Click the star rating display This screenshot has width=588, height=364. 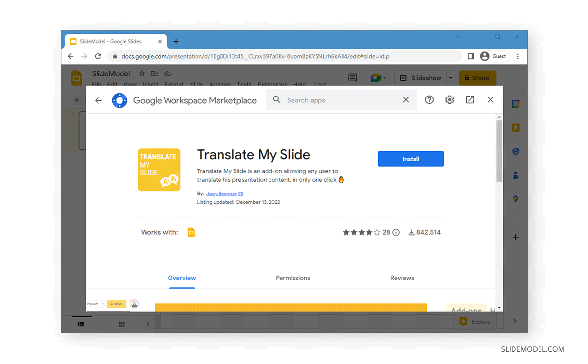[362, 232]
